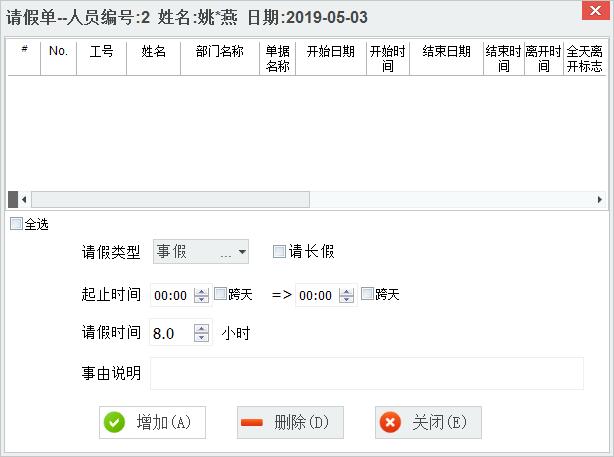Check 跨天 next to the end time
Viewport: 614px width, 457px height.
click(x=367, y=293)
